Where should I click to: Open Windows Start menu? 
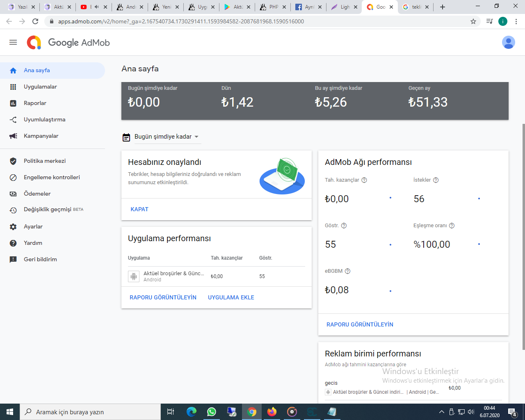10,412
